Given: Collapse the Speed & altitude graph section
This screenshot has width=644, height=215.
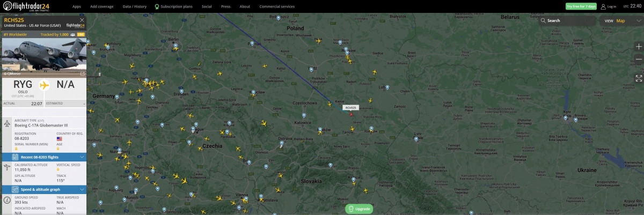Looking at the screenshot, I should pyautogui.click(x=82, y=189).
